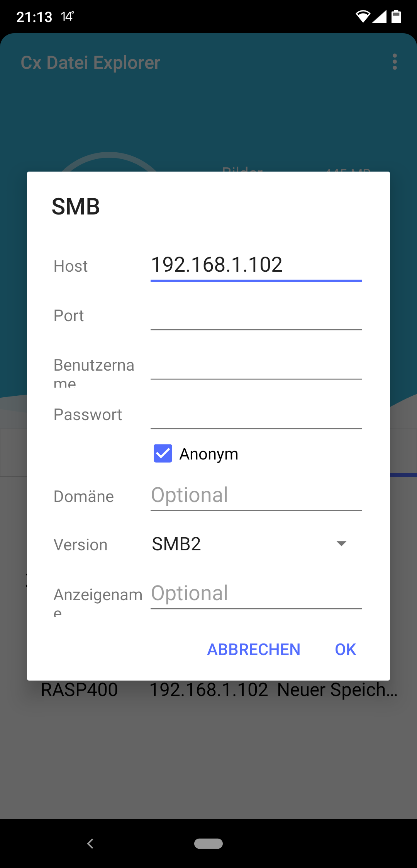Open the three-dot overflow menu
This screenshot has height=868, width=417.
coord(394,62)
